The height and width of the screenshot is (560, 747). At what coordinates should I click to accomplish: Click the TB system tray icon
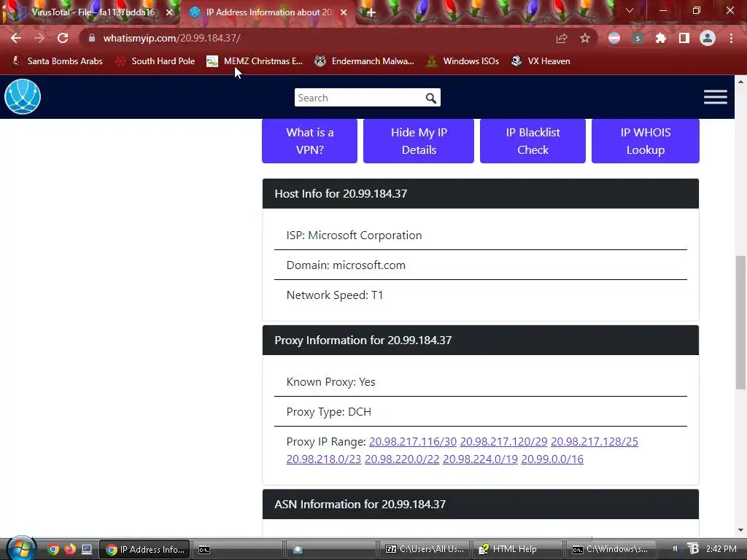coord(693,548)
